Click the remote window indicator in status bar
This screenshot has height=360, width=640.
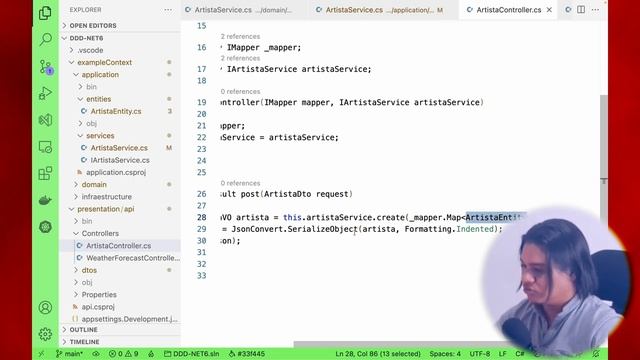pyautogui.click(x=41, y=354)
